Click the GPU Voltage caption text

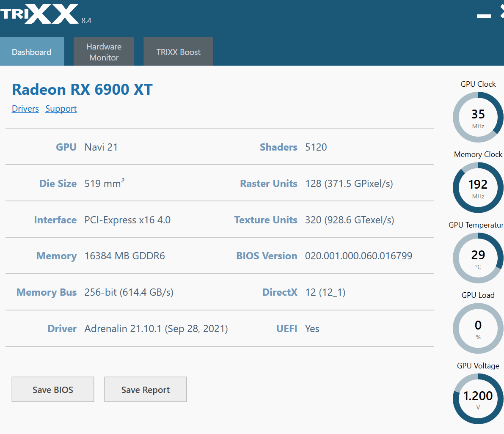coord(478,366)
